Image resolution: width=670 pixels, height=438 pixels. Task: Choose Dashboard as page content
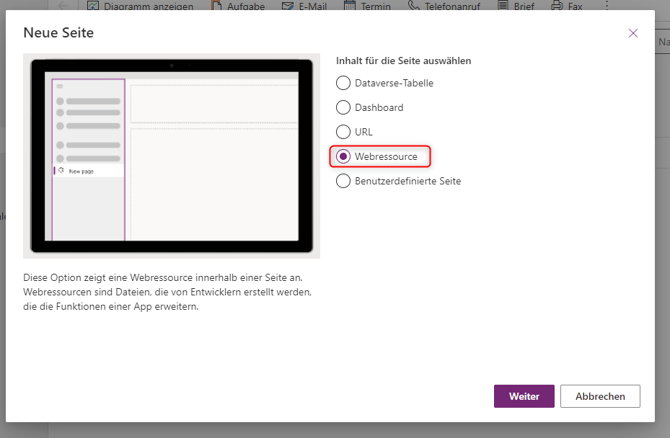344,107
